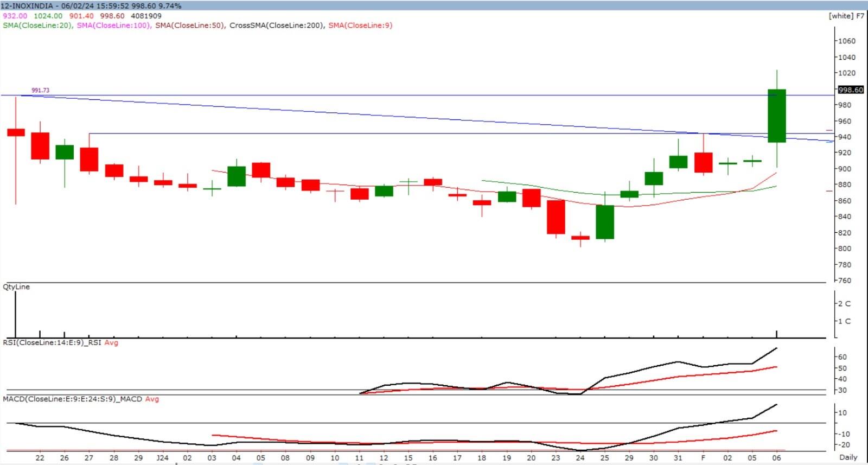Click the J24 date marker on time axis
Screen dimensions: 868x465
(162, 457)
